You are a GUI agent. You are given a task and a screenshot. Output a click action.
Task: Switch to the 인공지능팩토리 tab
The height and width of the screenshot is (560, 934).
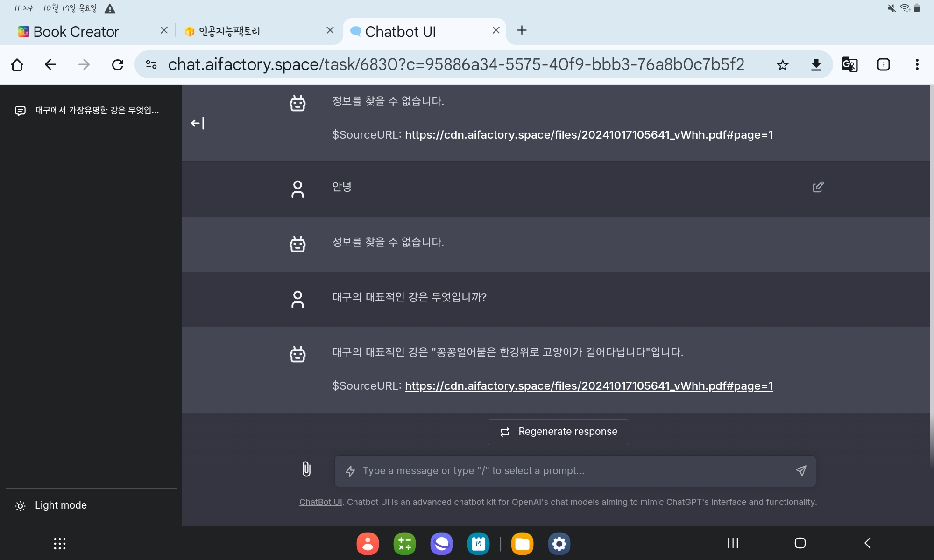click(229, 32)
